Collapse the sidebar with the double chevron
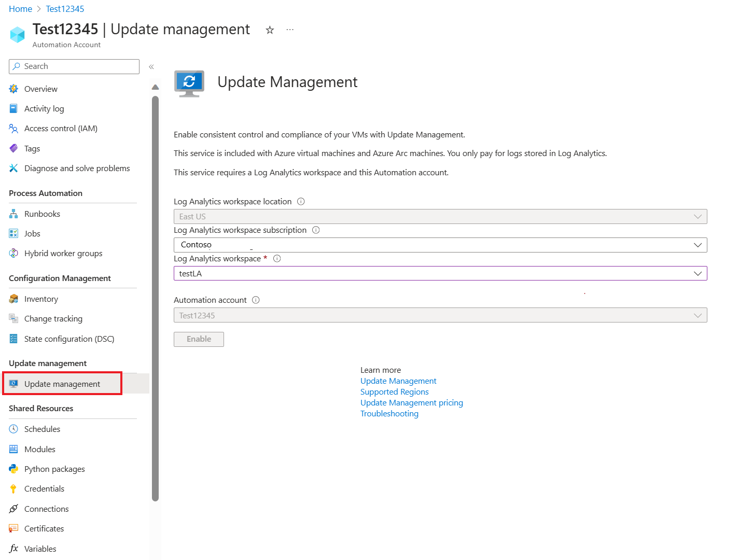The width and height of the screenshot is (739, 560). pyautogui.click(x=151, y=66)
